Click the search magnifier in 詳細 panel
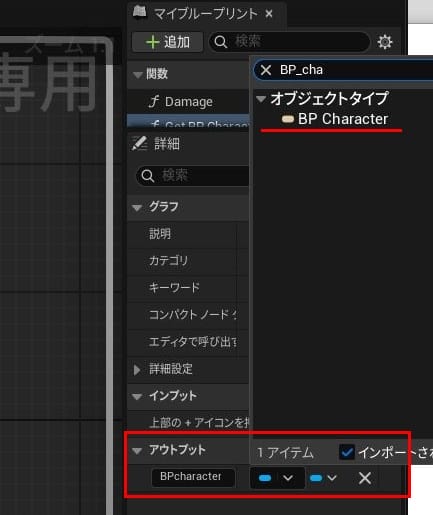The image size is (433, 515). (148, 176)
